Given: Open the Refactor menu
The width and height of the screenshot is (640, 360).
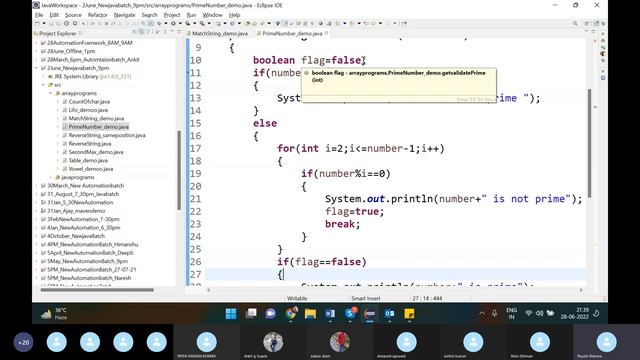Looking at the screenshot, I should pyautogui.click(x=98, y=15).
